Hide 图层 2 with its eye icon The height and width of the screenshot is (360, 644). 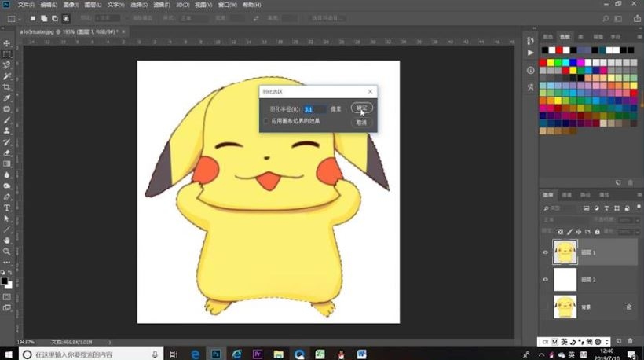(x=545, y=280)
